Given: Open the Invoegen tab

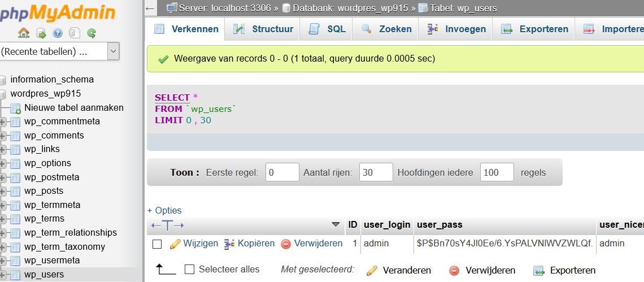Looking at the screenshot, I should (456, 29).
